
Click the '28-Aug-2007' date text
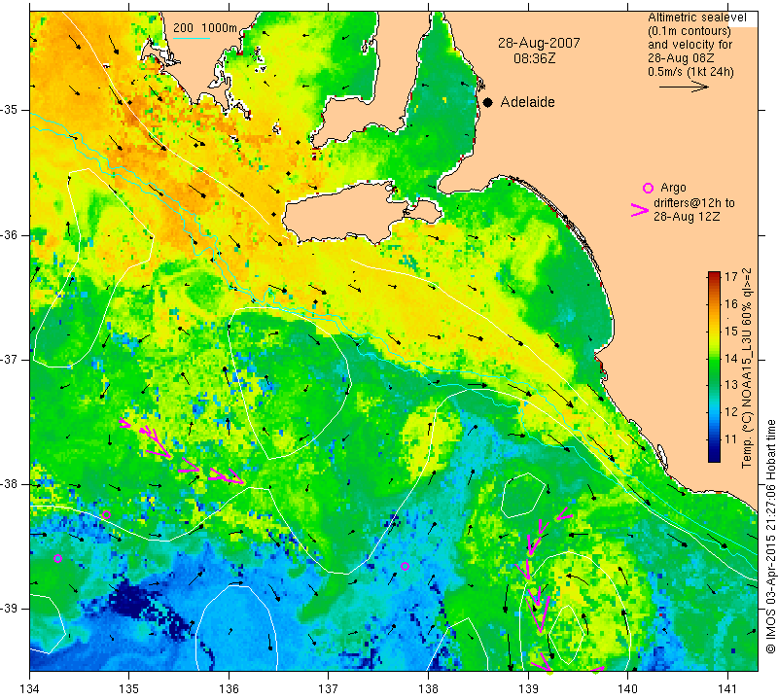[539, 43]
